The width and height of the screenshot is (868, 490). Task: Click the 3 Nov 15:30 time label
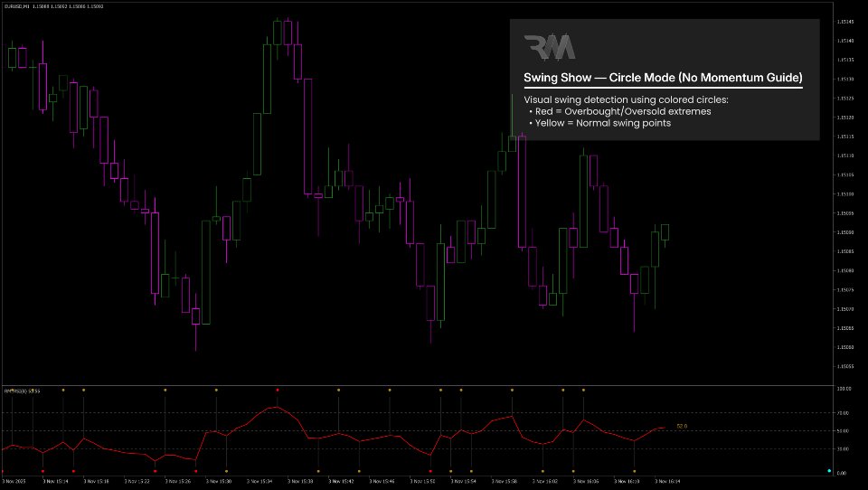point(220,482)
